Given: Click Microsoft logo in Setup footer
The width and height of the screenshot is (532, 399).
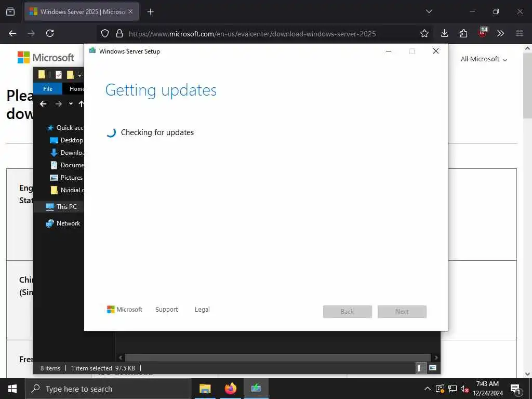Looking at the screenshot, I should 125,310.
